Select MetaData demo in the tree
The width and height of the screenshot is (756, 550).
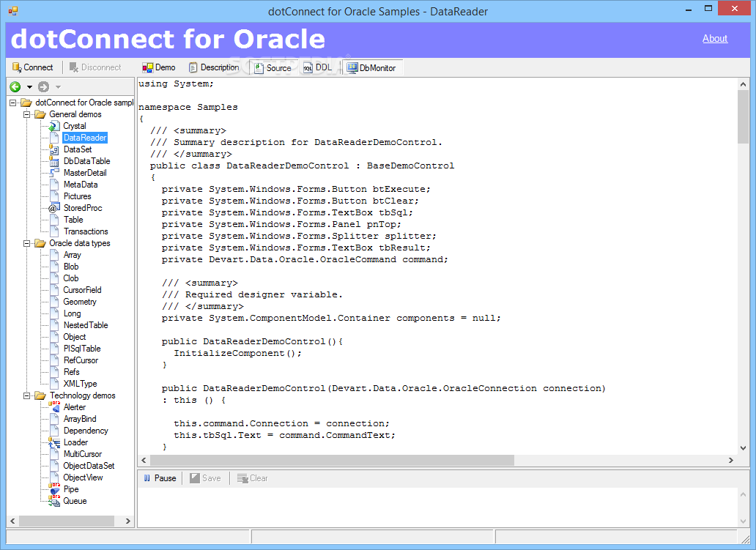81,185
